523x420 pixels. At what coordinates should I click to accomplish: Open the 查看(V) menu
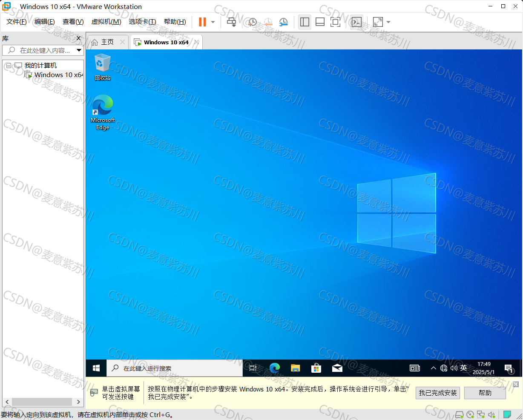point(73,22)
